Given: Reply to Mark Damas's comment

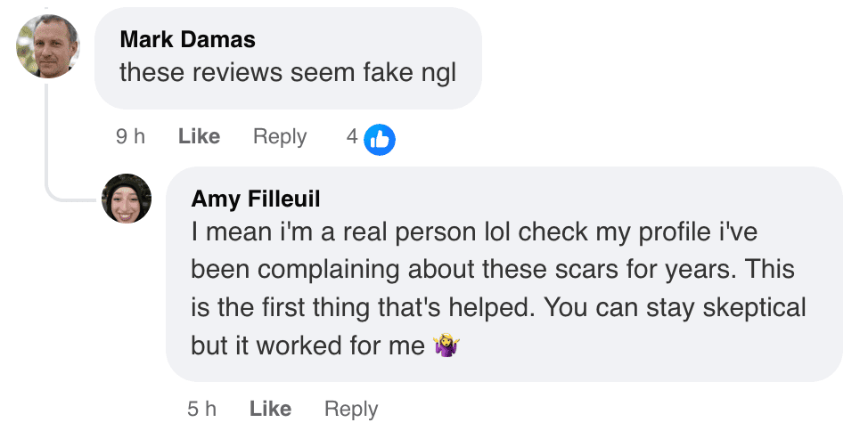Looking at the screenshot, I should coord(280,136).
